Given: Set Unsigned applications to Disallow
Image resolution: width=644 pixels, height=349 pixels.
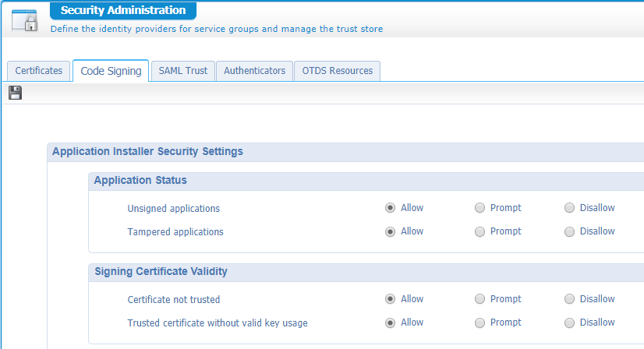Looking at the screenshot, I should coord(569,208).
